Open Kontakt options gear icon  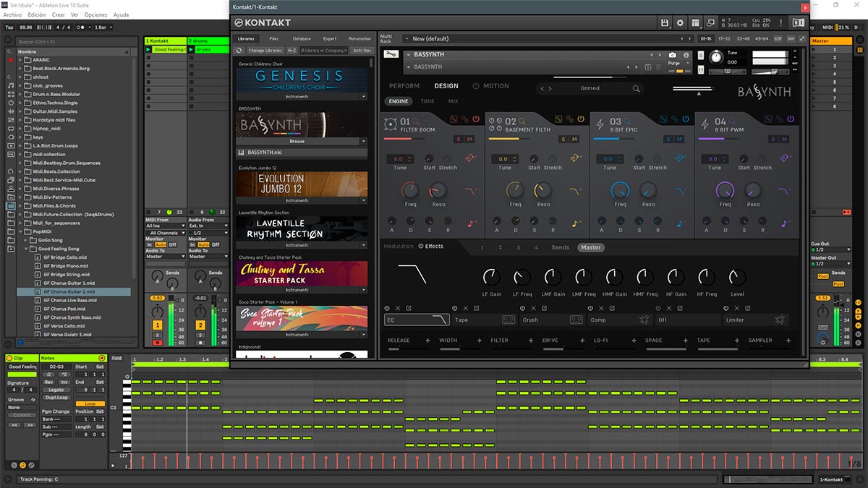click(x=680, y=23)
